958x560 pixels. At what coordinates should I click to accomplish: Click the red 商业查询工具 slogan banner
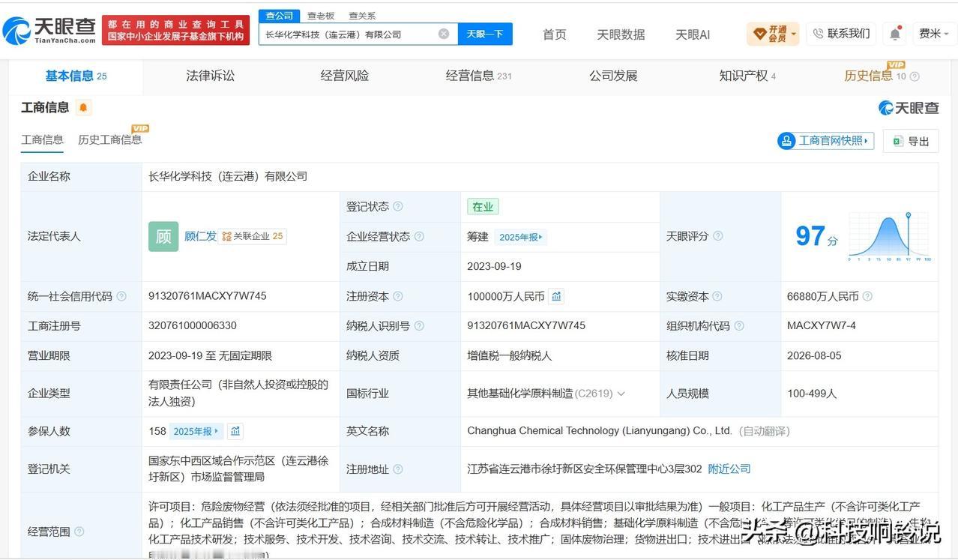(175, 30)
